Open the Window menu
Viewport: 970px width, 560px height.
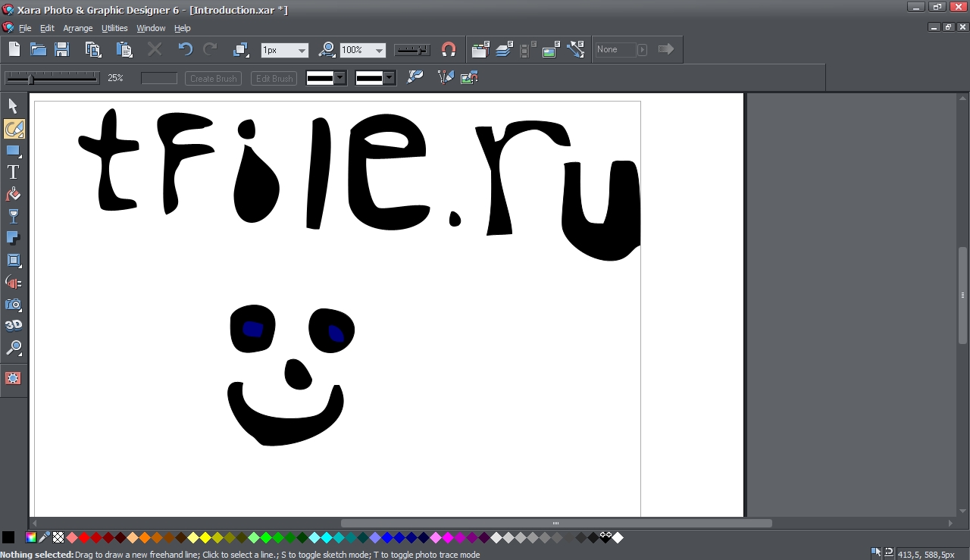pyautogui.click(x=151, y=28)
